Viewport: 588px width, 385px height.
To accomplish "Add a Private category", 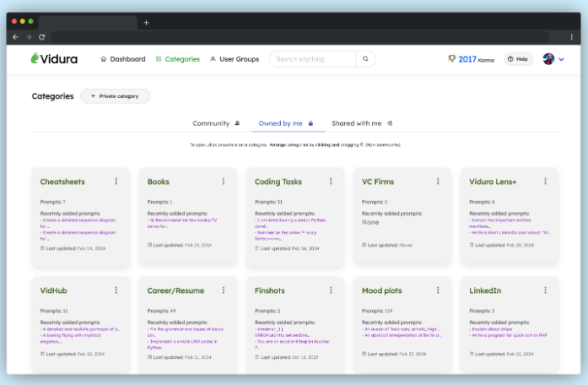I will [115, 96].
